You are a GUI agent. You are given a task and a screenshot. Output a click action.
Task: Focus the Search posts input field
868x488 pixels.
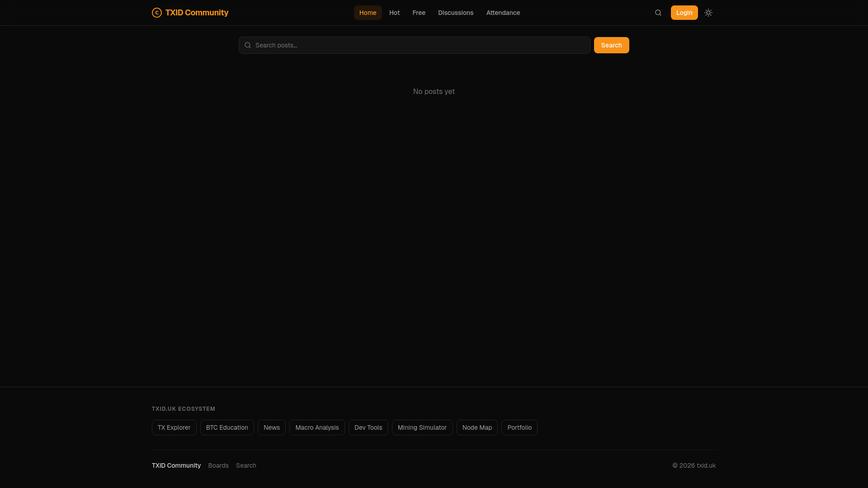(x=415, y=45)
